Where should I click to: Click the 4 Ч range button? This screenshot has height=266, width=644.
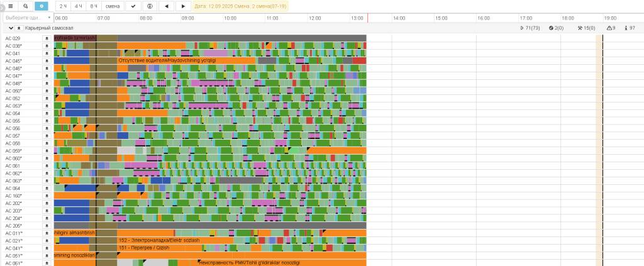78,6
